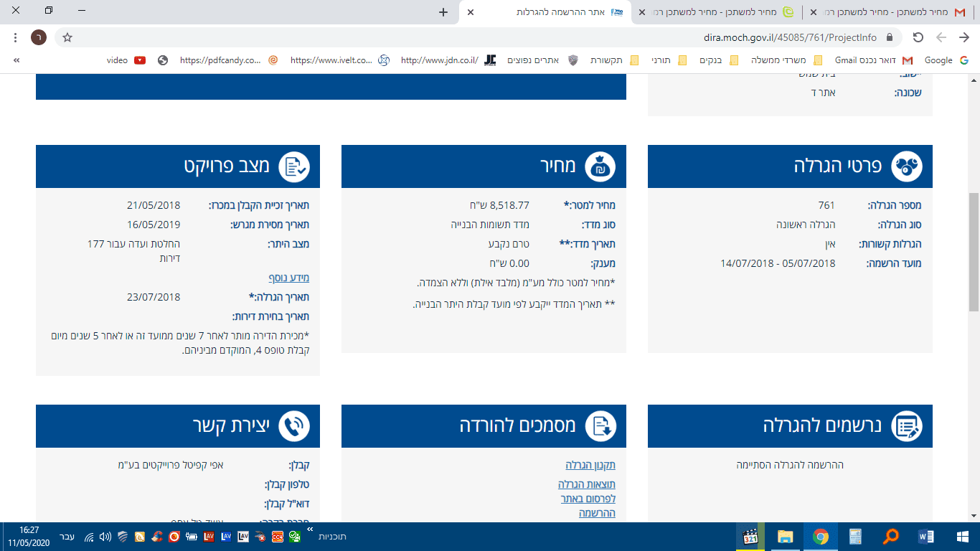This screenshot has height=551, width=980.
Task: Switch to Google Chrome in the taskbar
Action: (x=821, y=537)
